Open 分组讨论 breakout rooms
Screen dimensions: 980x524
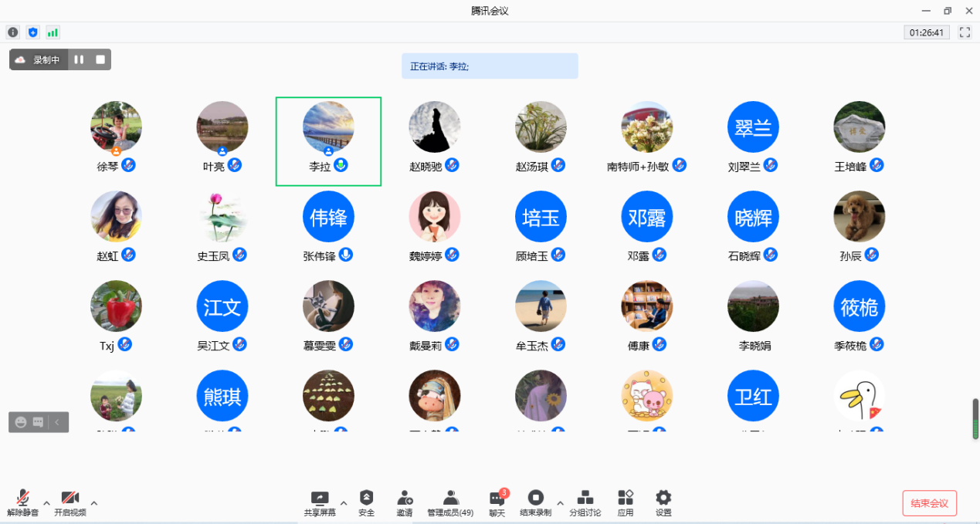(585, 502)
